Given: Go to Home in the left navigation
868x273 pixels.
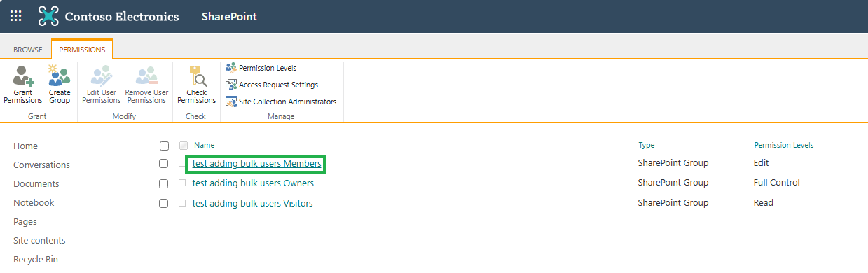Looking at the screenshot, I should 25,146.
